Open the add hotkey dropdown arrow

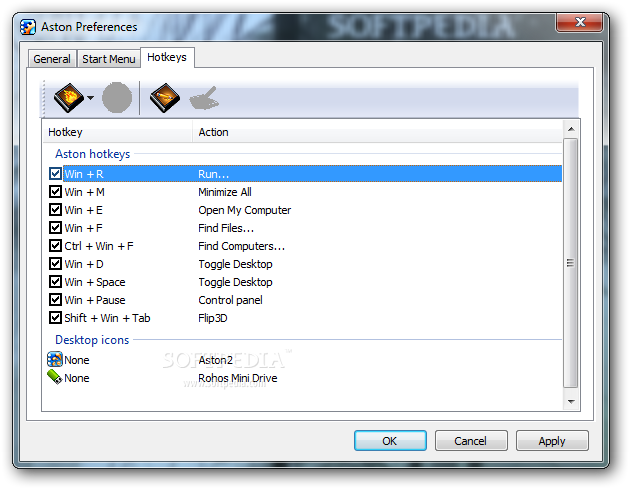pyautogui.click(x=90, y=98)
